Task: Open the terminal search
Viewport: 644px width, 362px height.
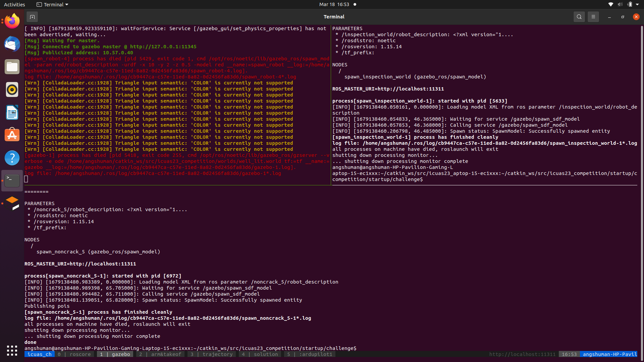Action: click(x=579, y=16)
